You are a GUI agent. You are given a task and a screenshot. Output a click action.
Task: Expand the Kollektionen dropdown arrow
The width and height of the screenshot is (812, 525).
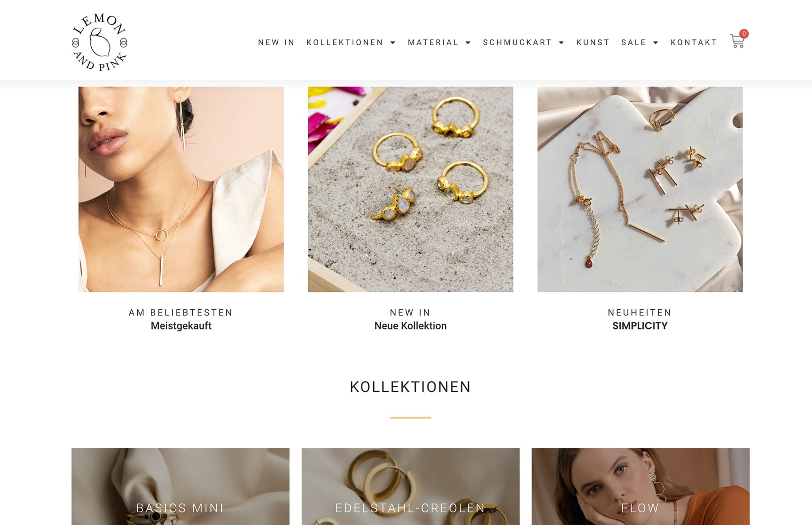pos(393,43)
